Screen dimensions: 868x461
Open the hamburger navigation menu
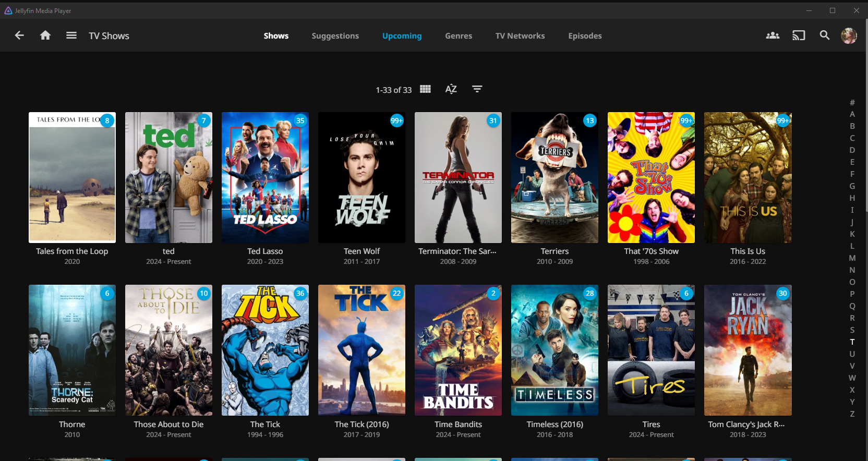pos(71,35)
